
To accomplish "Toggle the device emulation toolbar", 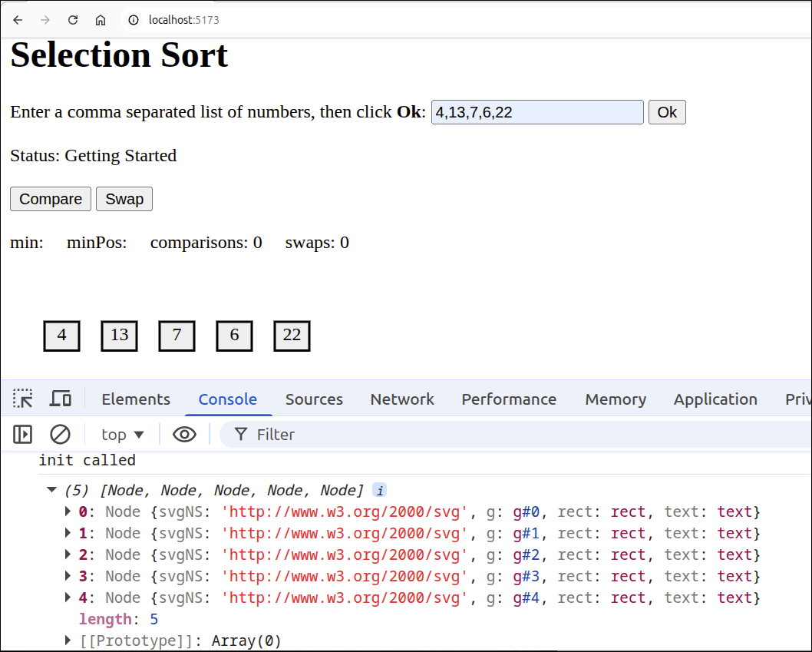I will pyautogui.click(x=61, y=399).
